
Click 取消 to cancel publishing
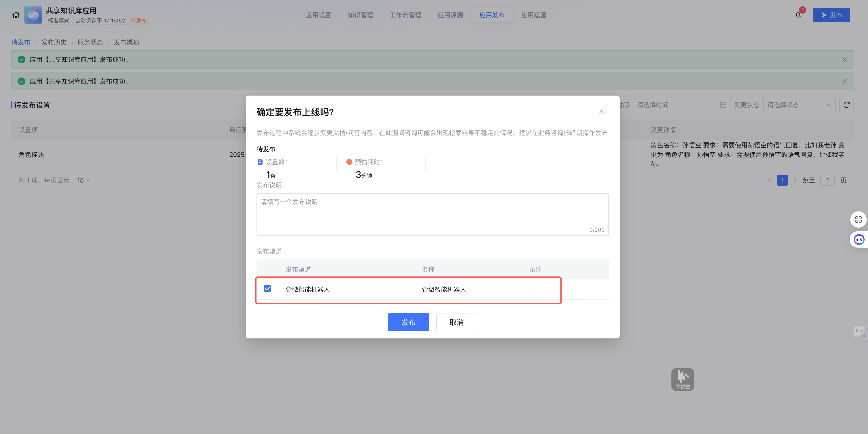(456, 322)
